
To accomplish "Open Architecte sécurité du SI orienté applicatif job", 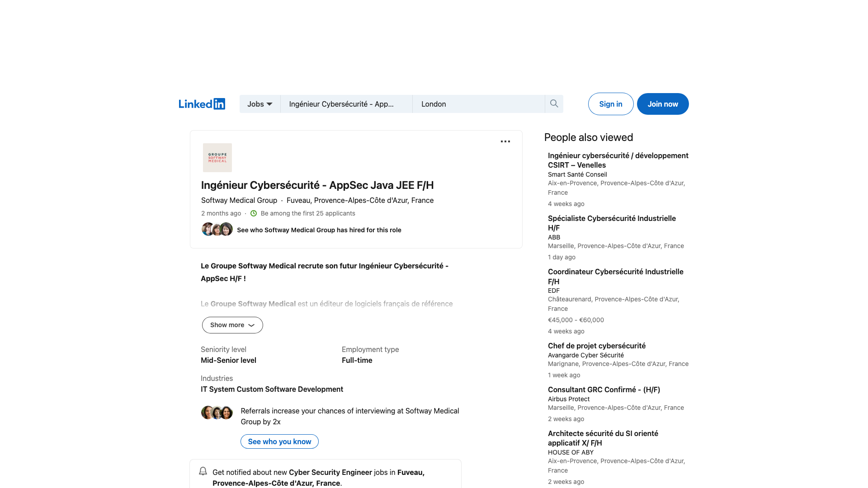I will [x=603, y=438].
